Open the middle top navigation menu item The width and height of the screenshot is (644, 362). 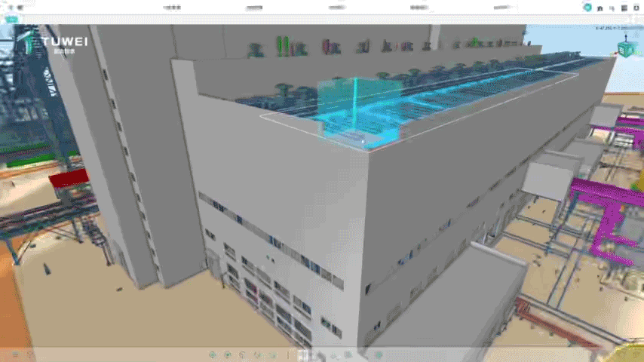pos(337,7)
